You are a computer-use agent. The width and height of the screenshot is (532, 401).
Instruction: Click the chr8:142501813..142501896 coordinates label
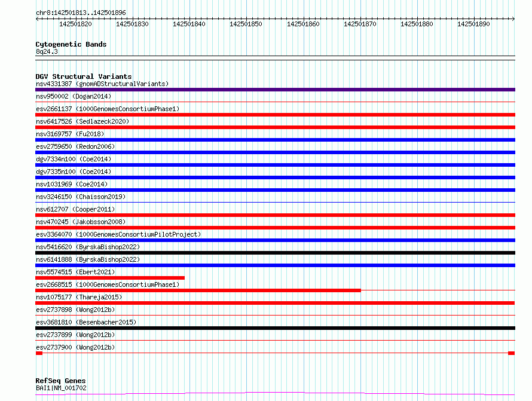[81, 13]
